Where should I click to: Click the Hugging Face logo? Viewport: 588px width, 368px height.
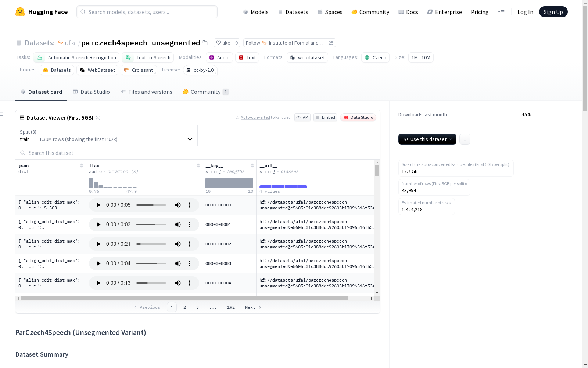[42, 12]
